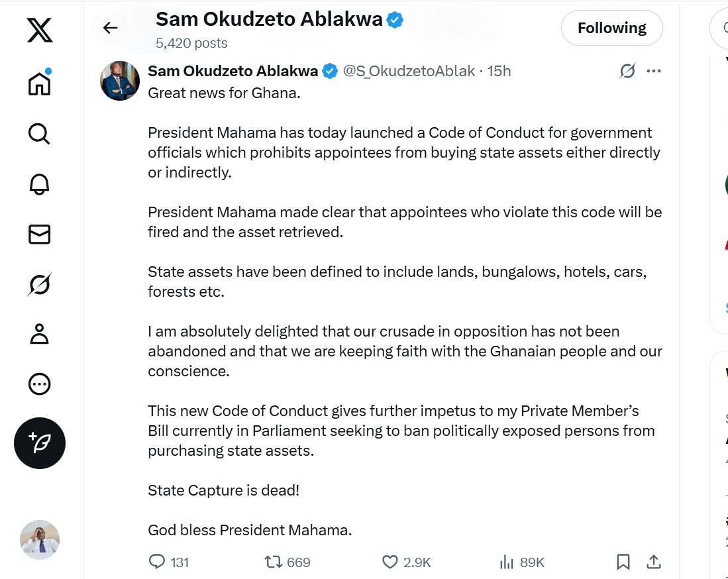This screenshot has height=579, width=728.
Task: Click the X logo icon
Action: point(40,30)
